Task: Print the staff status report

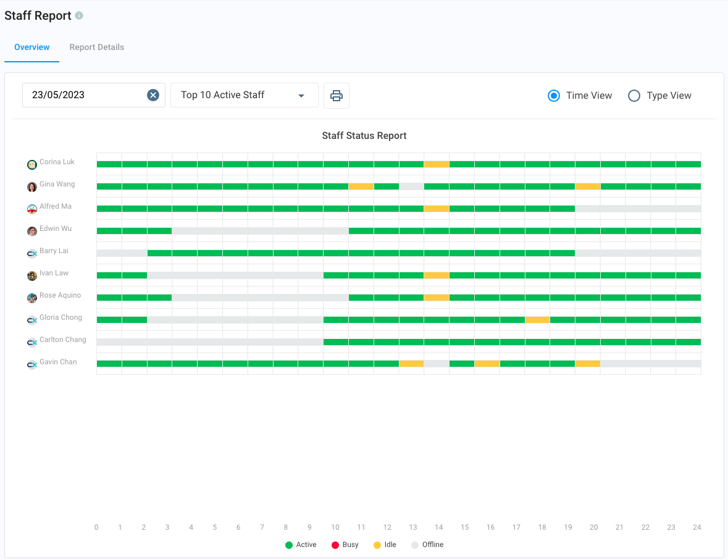Action: 336,96
